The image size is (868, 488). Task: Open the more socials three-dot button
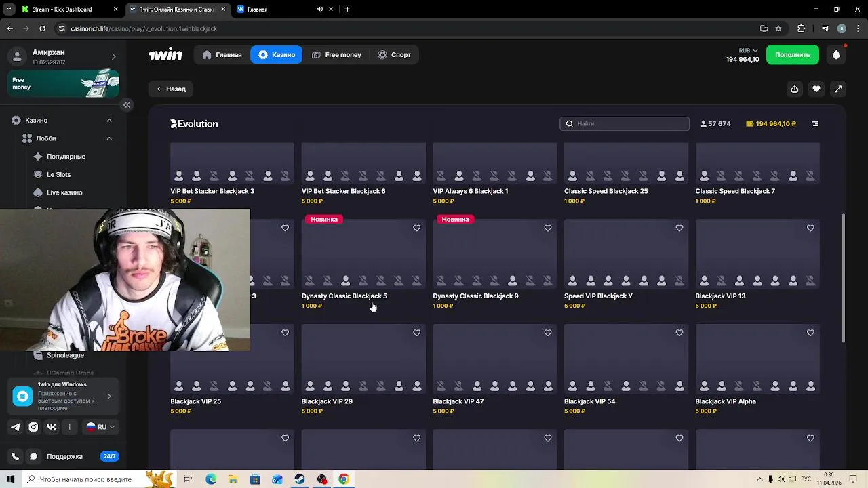tap(69, 427)
